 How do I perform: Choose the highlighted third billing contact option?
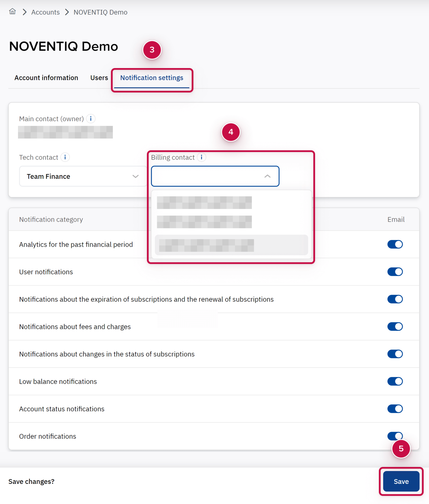(231, 245)
